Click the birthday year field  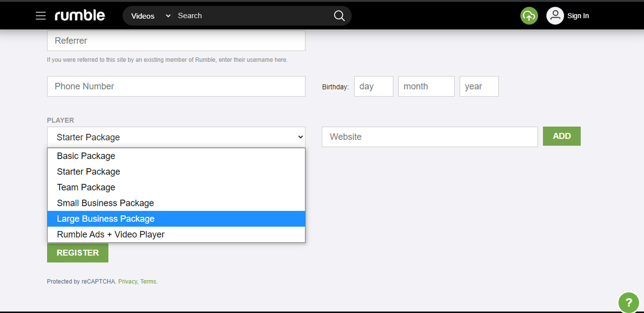479,86
